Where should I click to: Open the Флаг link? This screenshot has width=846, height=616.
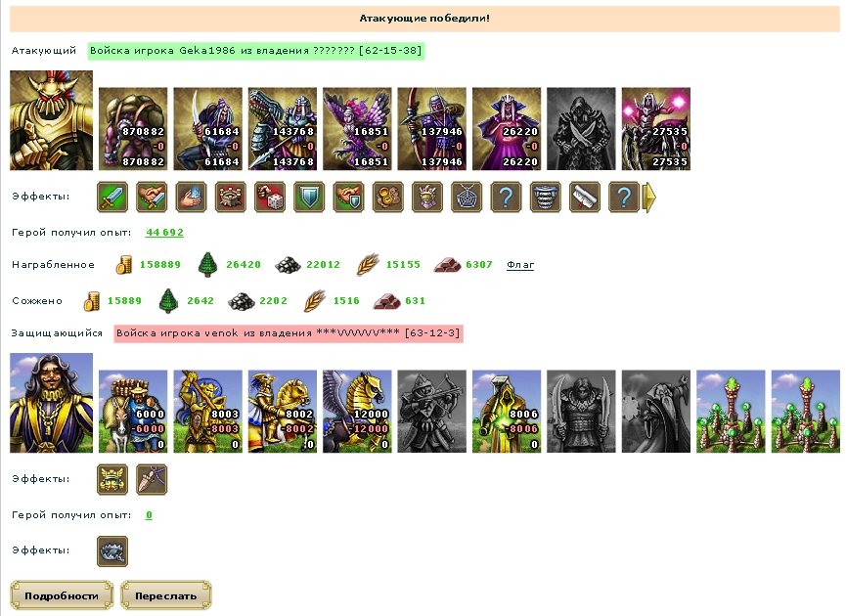click(x=520, y=265)
